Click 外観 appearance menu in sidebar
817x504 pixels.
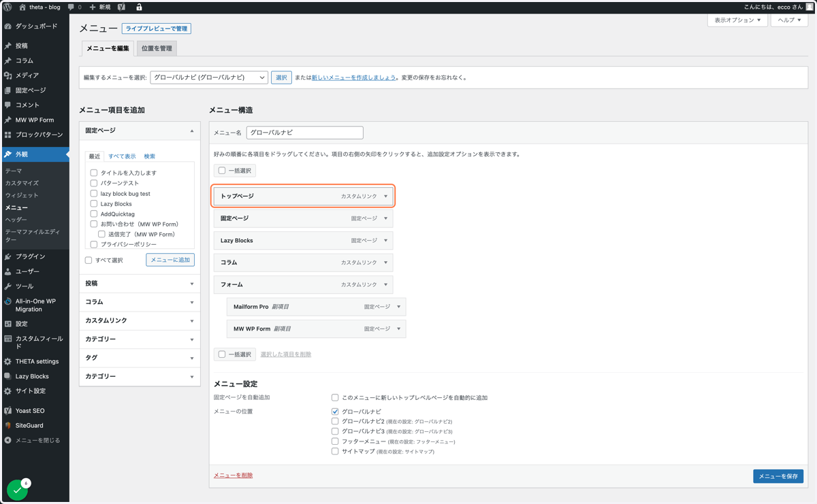(35, 154)
